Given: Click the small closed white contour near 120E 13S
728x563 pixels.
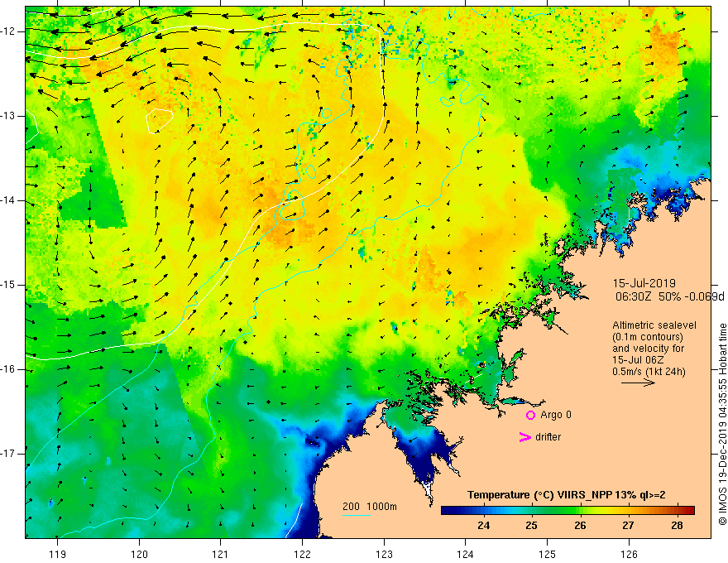Looking at the screenshot, I should pyautogui.click(x=160, y=121).
